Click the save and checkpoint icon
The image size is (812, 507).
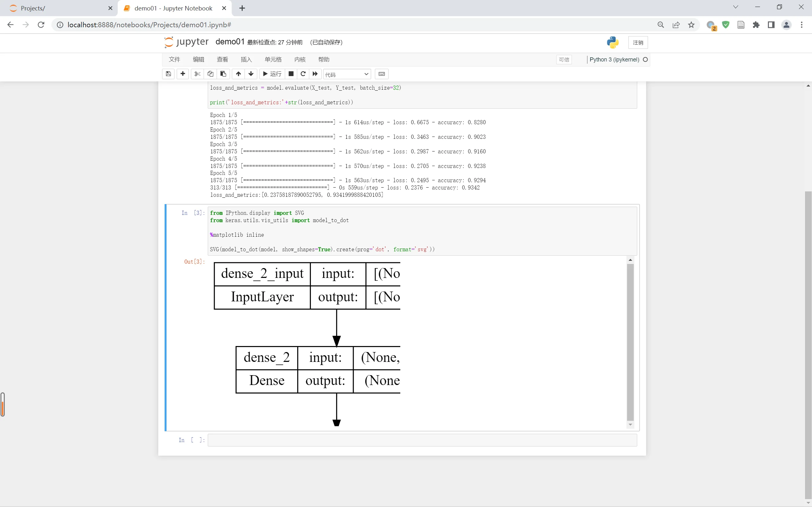(x=168, y=74)
